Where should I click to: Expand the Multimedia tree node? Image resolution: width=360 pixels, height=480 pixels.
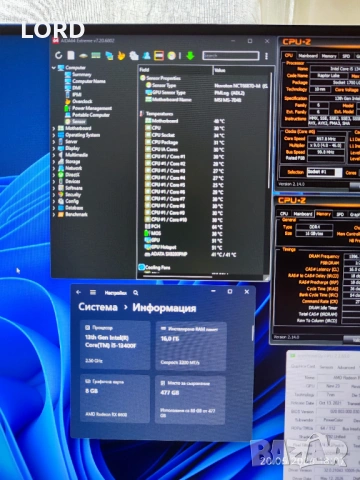54,155
